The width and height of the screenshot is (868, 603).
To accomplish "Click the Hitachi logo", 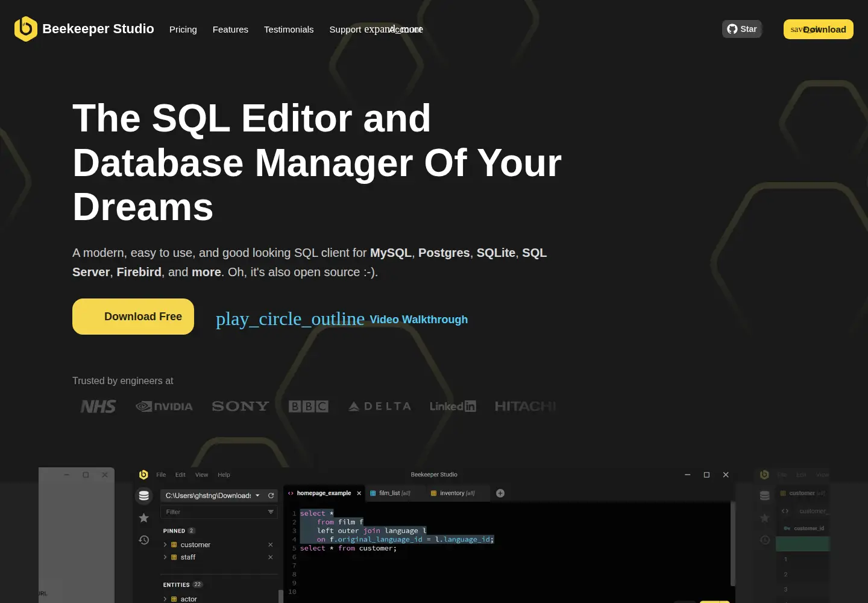I will pos(526,406).
